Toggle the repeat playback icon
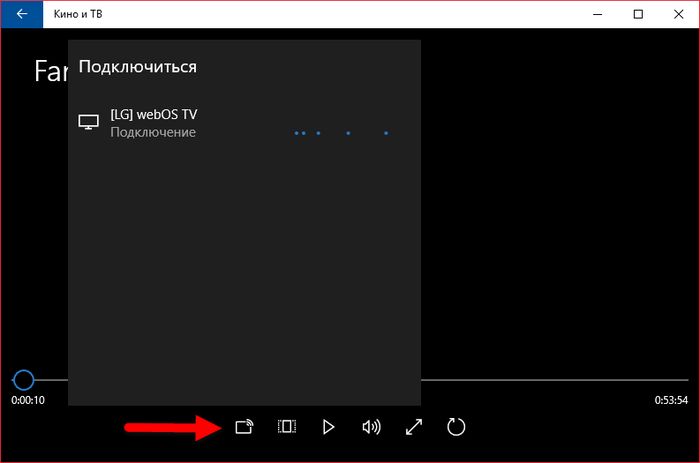700x463 pixels. [x=456, y=427]
